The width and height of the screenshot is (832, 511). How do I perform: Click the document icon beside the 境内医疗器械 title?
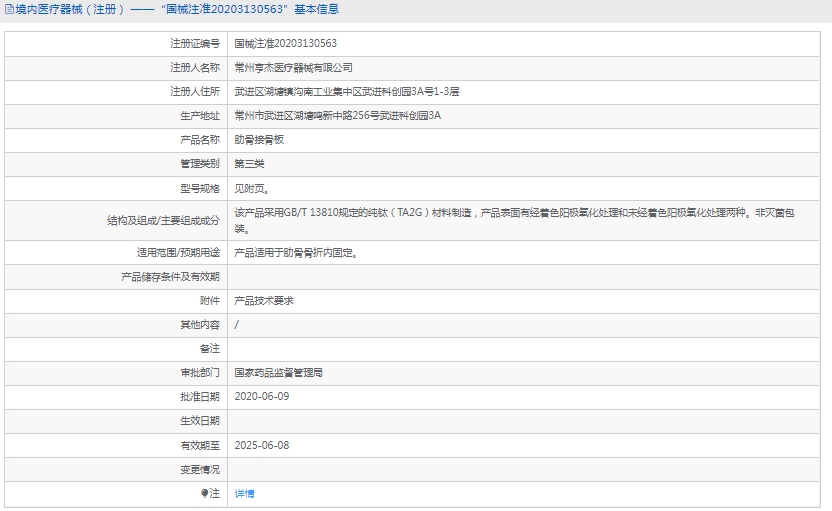coord(9,9)
